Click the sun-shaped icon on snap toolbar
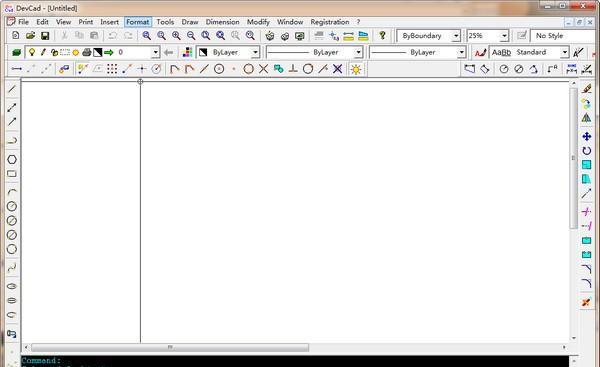The width and height of the screenshot is (600, 367). [x=356, y=69]
